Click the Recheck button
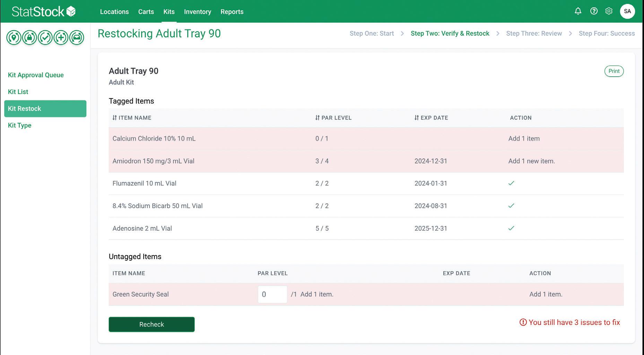644x355 pixels. pos(151,324)
